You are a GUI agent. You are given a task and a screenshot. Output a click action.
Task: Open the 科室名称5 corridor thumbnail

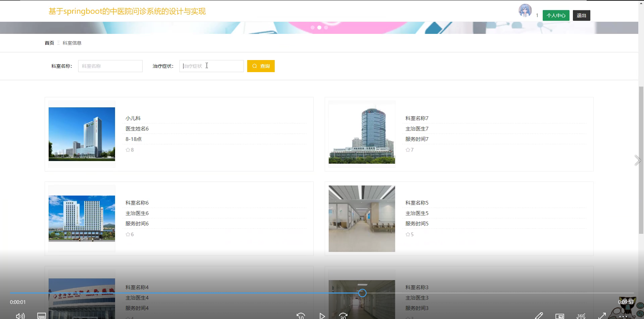pos(362,219)
